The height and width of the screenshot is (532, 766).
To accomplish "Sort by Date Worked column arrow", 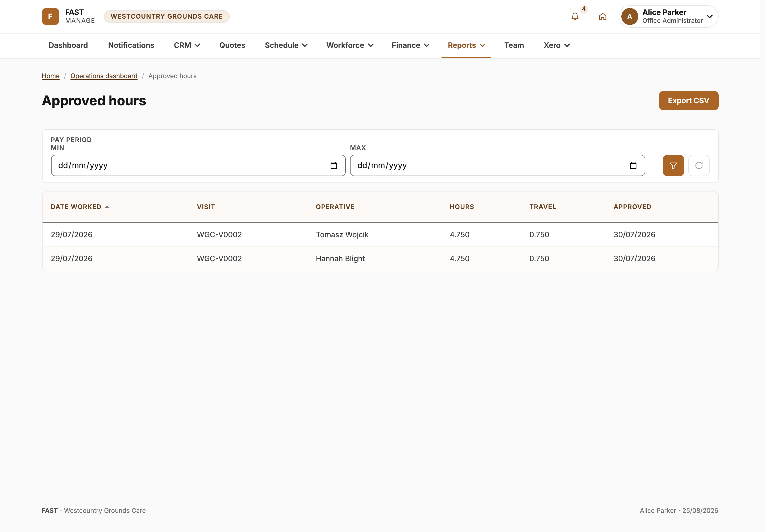I will pos(107,207).
